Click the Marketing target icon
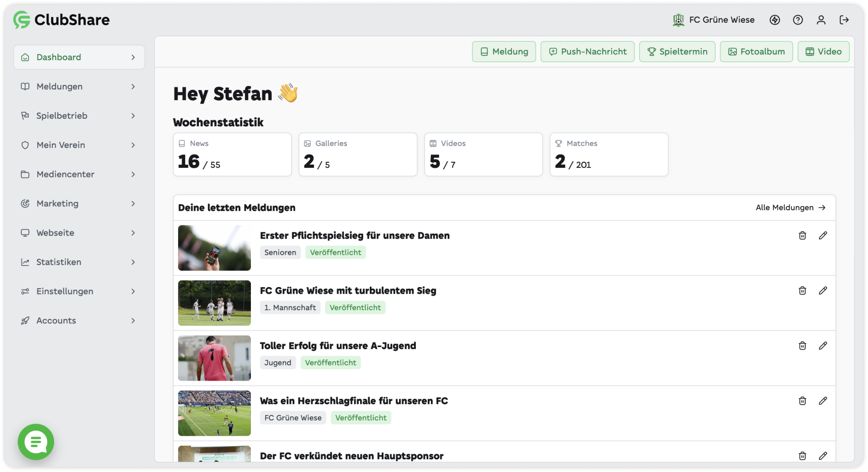 (x=25, y=204)
